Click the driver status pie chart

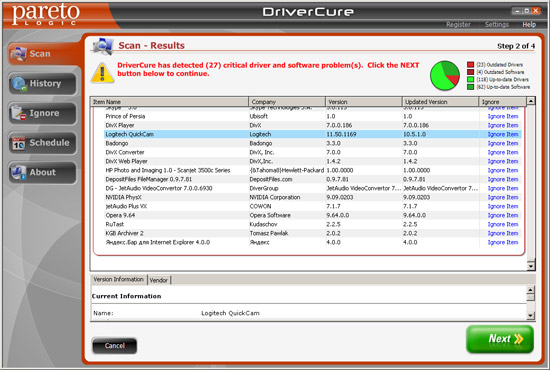pyautogui.click(x=444, y=75)
